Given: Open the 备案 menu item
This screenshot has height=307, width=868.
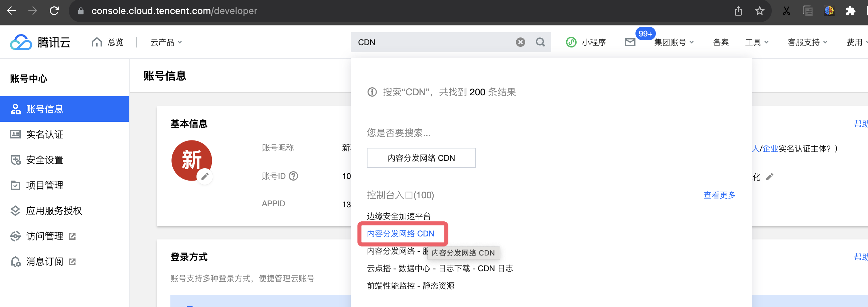Looking at the screenshot, I should click(x=721, y=42).
